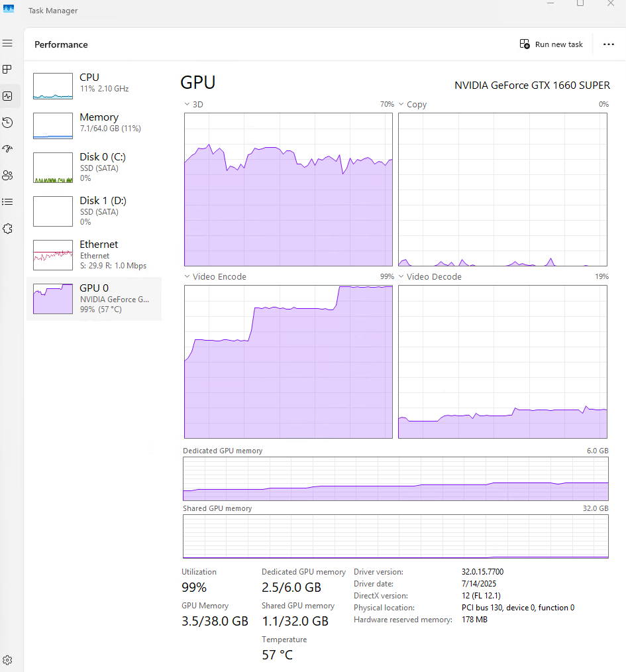Image resolution: width=626 pixels, height=672 pixels.
Task: Open Task Manager settings gear
Action: (7, 660)
